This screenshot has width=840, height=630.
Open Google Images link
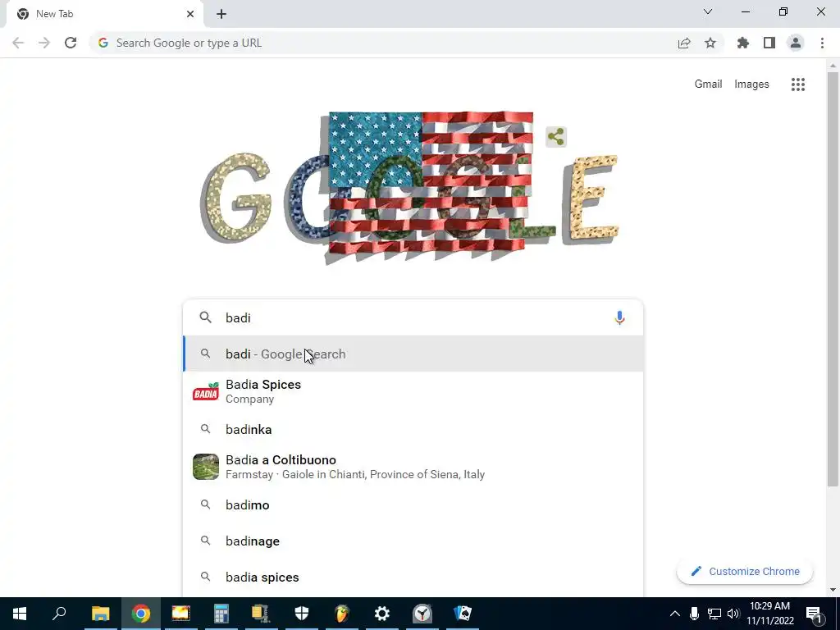pos(751,84)
